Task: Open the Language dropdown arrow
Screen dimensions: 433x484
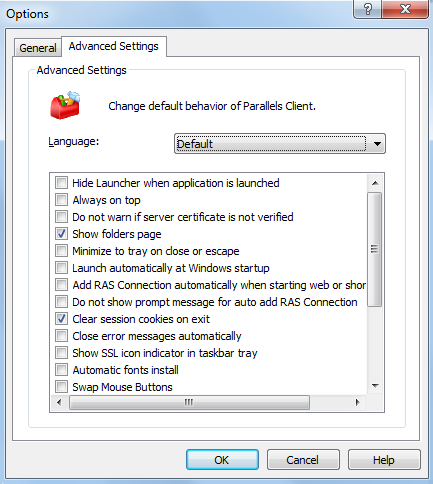Action: pyautogui.click(x=377, y=144)
